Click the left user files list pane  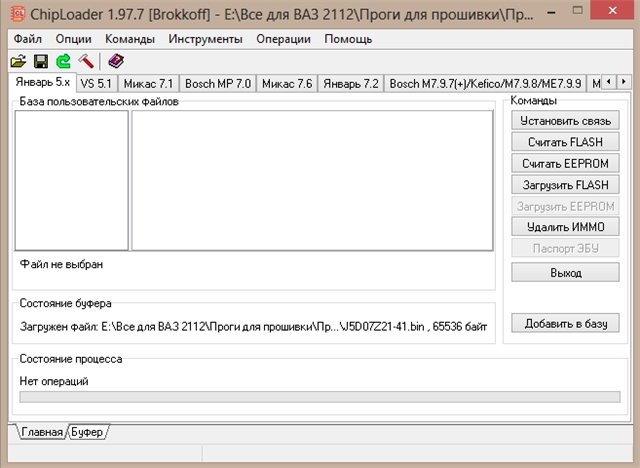click(x=72, y=180)
